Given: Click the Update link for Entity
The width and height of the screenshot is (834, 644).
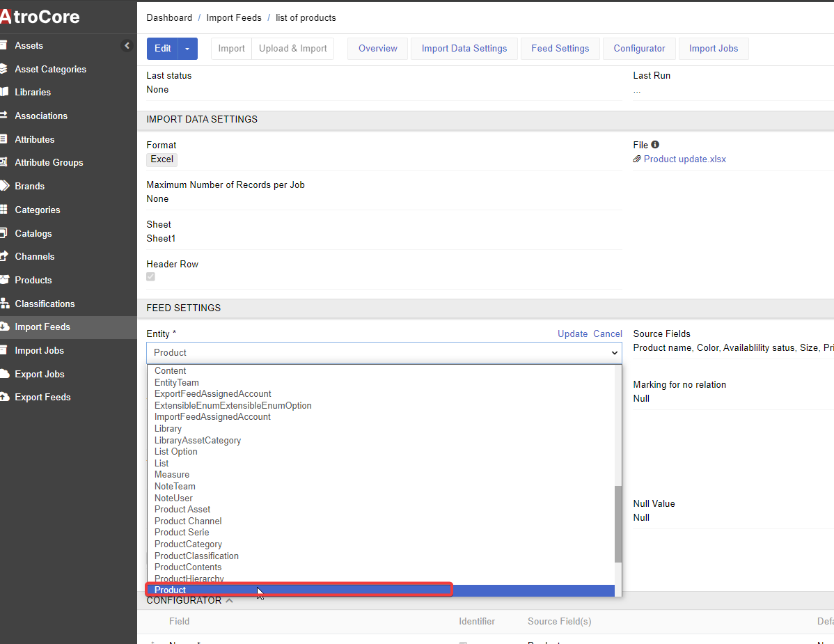Looking at the screenshot, I should point(572,334).
